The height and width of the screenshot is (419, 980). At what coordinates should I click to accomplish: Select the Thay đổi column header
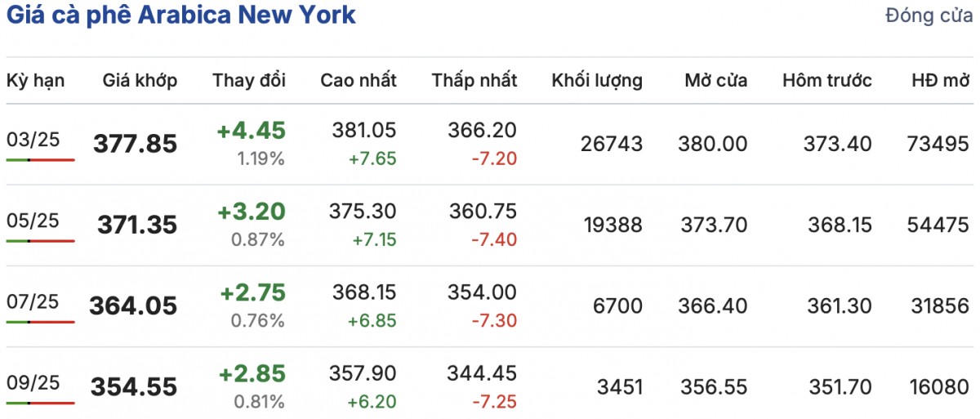(x=249, y=80)
